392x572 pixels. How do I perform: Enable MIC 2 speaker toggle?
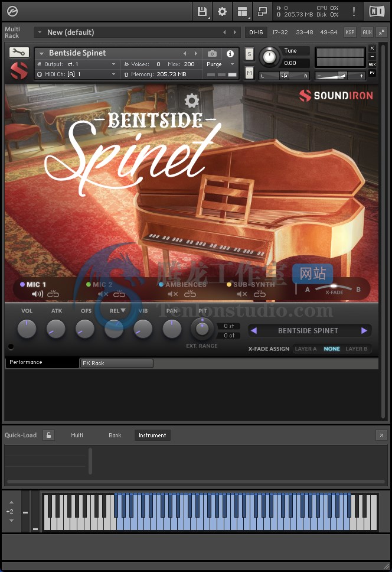[103, 294]
